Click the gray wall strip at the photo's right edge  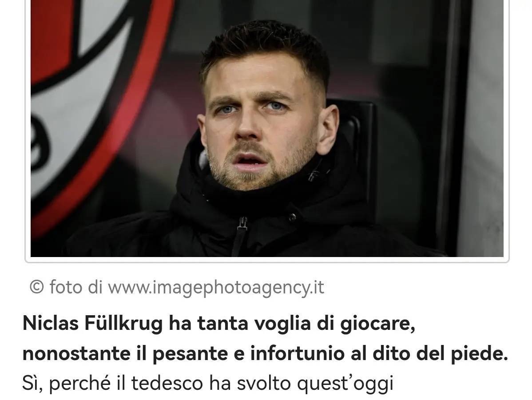tap(483, 128)
